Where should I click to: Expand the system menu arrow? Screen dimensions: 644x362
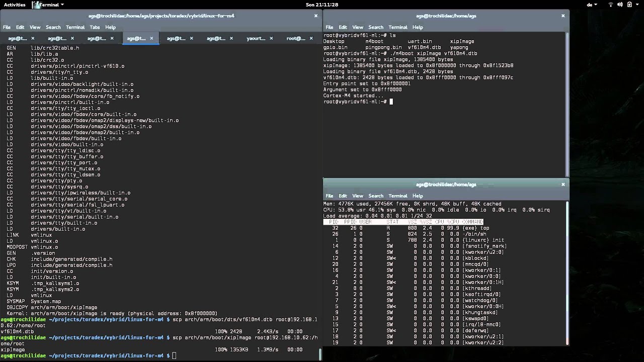coord(637,5)
